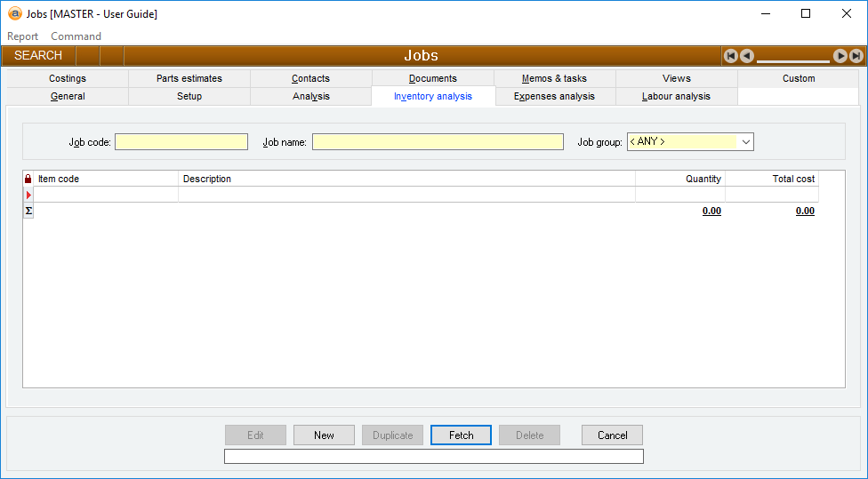Click the application logo in title bar
The width and height of the screenshot is (868, 479).
click(x=14, y=14)
